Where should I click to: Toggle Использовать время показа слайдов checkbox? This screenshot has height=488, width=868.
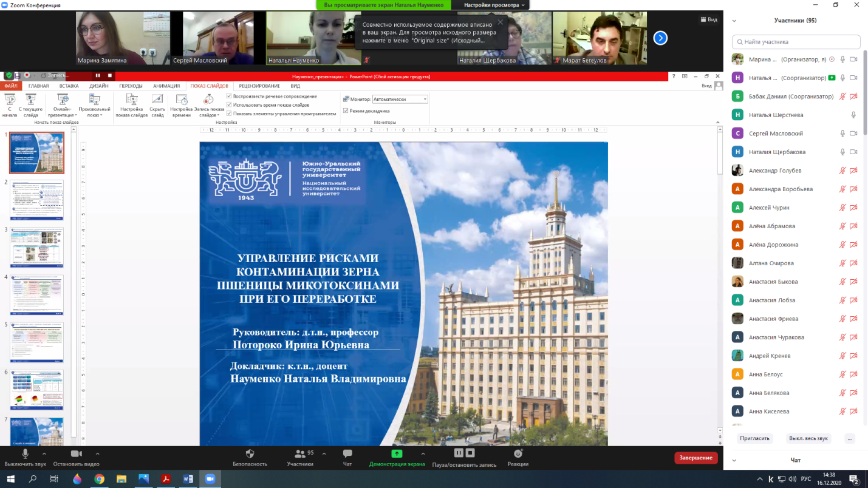tap(229, 105)
